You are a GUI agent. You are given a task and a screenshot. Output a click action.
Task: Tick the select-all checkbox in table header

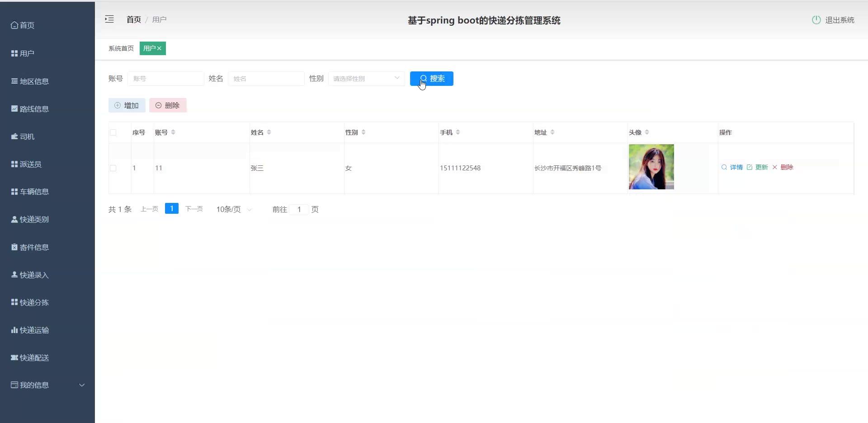pyautogui.click(x=113, y=132)
